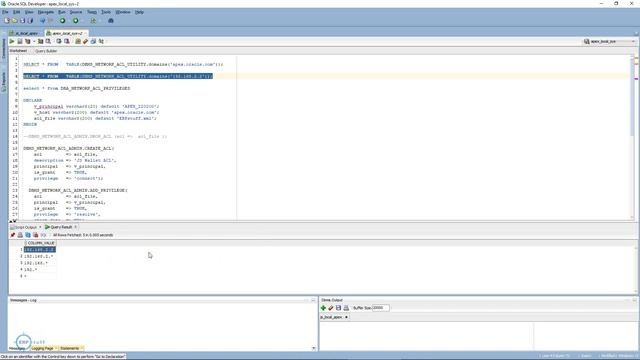Viewport: 640px width, 360px height.
Task: Open the Run menu
Action: pos(62,12)
